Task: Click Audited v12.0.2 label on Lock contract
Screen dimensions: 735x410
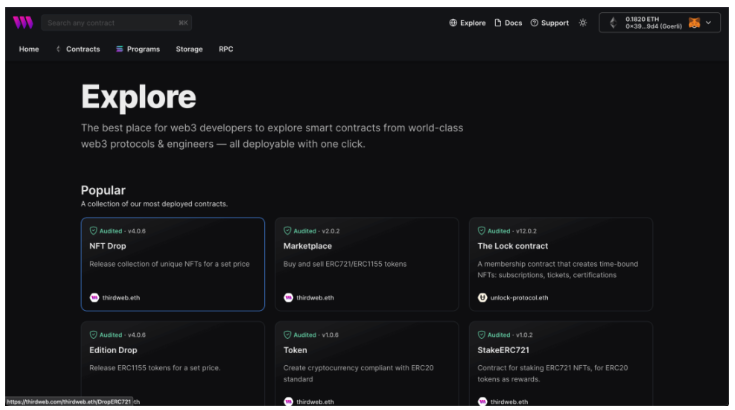Action: click(x=512, y=231)
